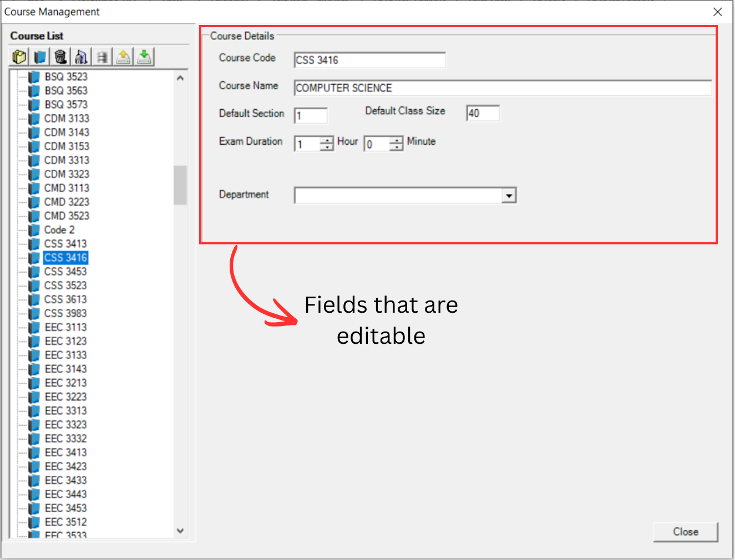Image resolution: width=735 pixels, height=560 pixels.
Task: Select course EEC 3453
Action: coord(65,508)
